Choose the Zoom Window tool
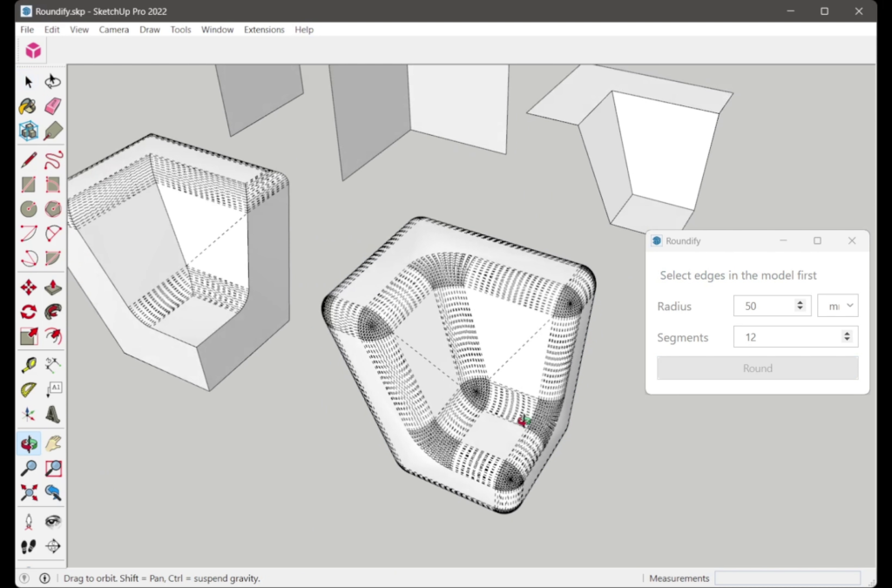Screen dimensions: 892x588 [53, 468]
